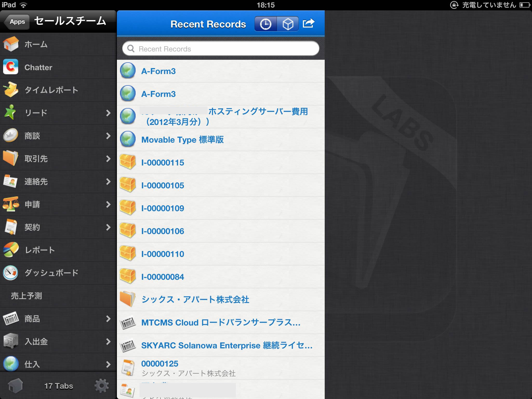Open the I-00000105 record
532x399 pixels.
(221, 185)
